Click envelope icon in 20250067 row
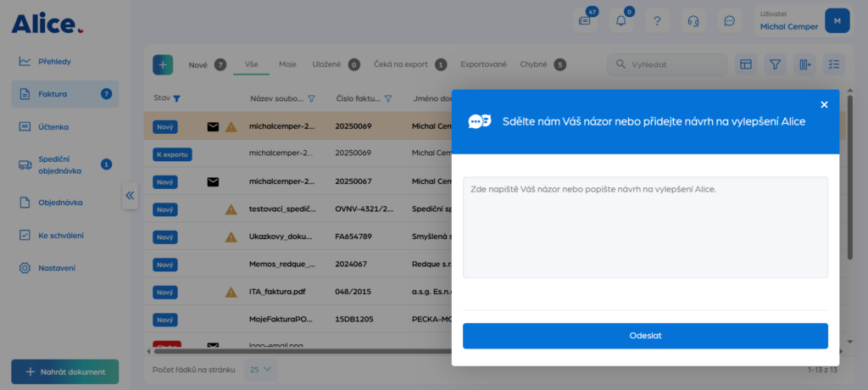Viewport: 868px width, 390px height. tap(213, 181)
